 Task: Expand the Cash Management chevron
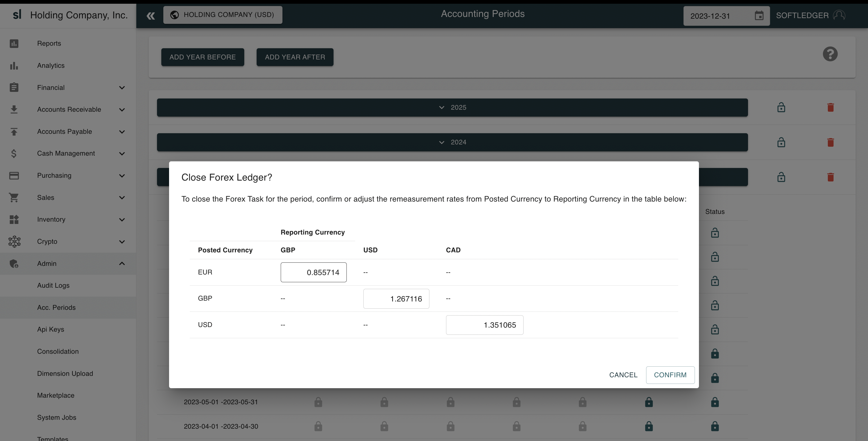[x=122, y=154]
